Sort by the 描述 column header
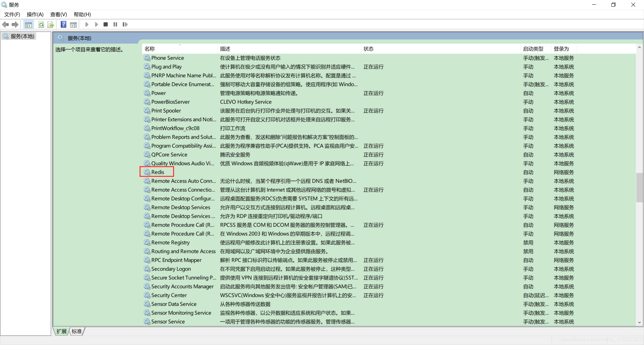644x345 pixels. (x=289, y=49)
